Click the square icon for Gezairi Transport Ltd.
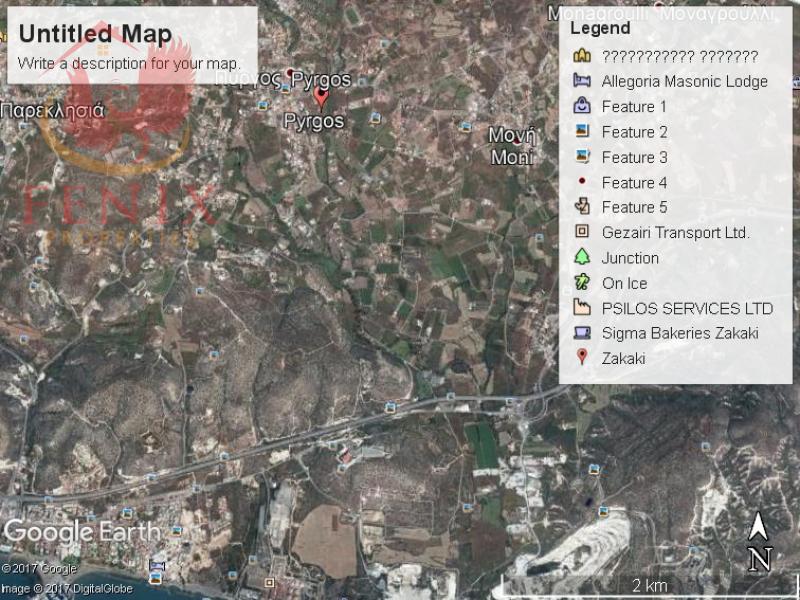The height and width of the screenshot is (600, 800). click(582, 232)
